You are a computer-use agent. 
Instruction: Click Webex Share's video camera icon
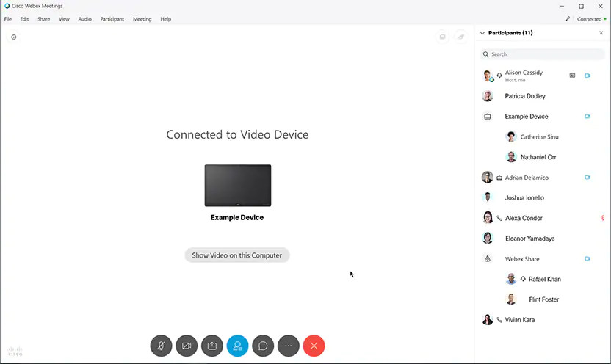pos(587,258)
